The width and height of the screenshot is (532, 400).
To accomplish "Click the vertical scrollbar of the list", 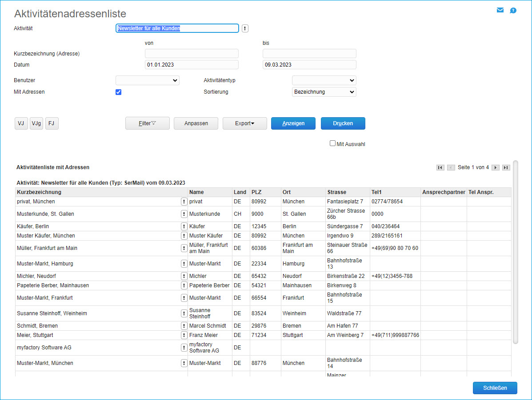I will point(516,252).
